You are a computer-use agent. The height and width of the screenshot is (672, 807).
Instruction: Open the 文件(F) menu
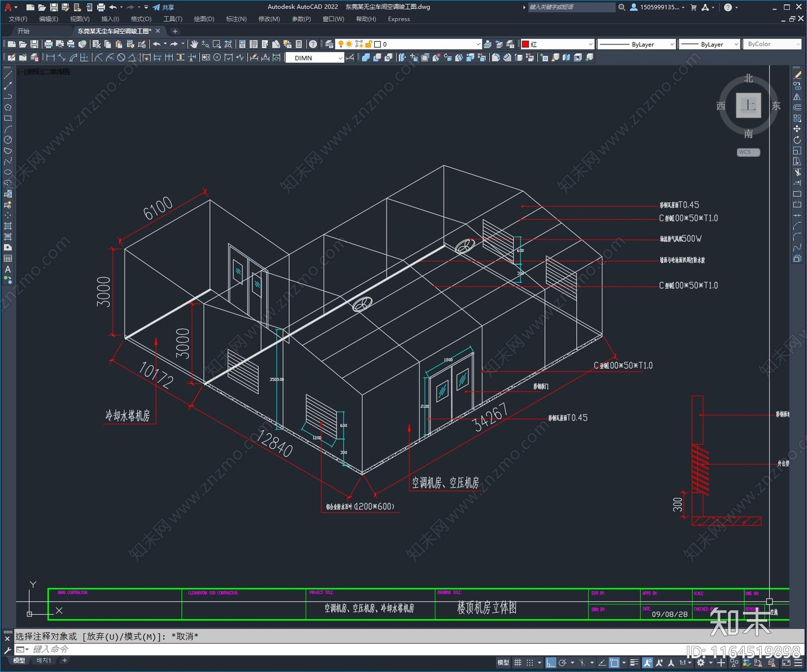pos(18,19)
